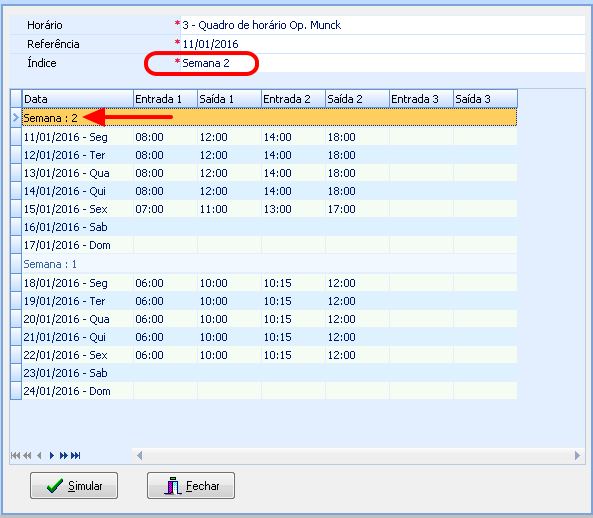The height and width of the screenshot is (518, 593).
Task: Click the Data column header
Action: (78, 99)
